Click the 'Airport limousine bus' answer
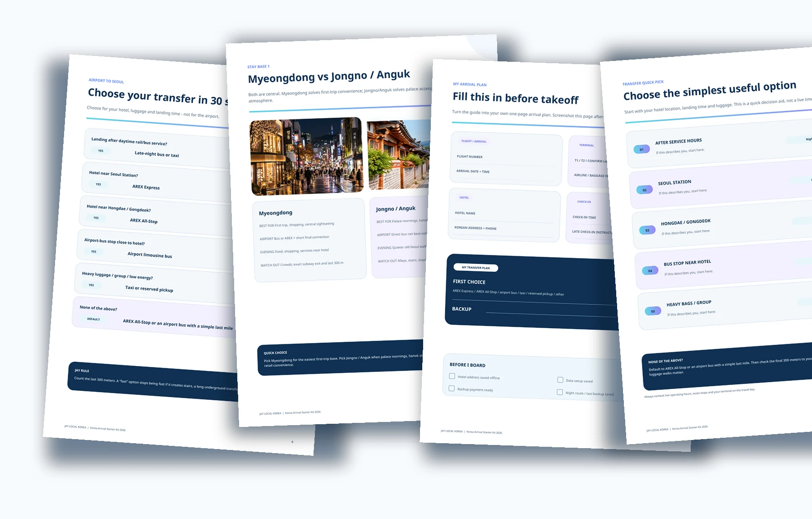Screen dimensions: 812x519 pyautogui.click(x=150, y=255)
